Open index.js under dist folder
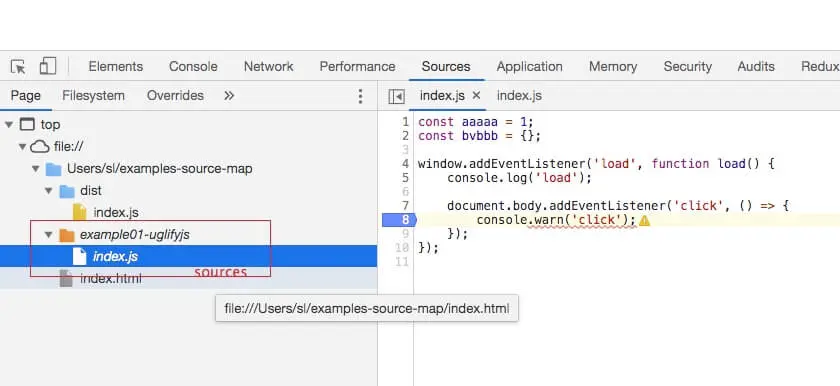The height and width of the screenshot is (386, 840). click(116, 213)
